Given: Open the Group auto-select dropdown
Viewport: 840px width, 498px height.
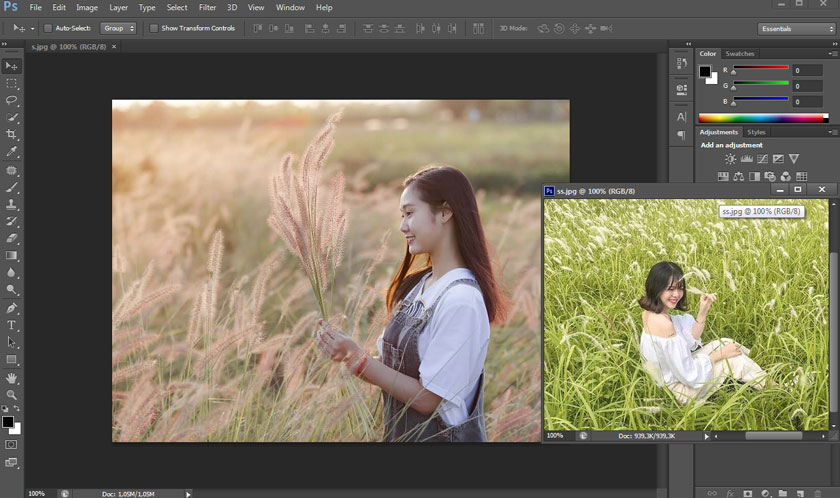Looking at the screenshot, I should 118,28.
